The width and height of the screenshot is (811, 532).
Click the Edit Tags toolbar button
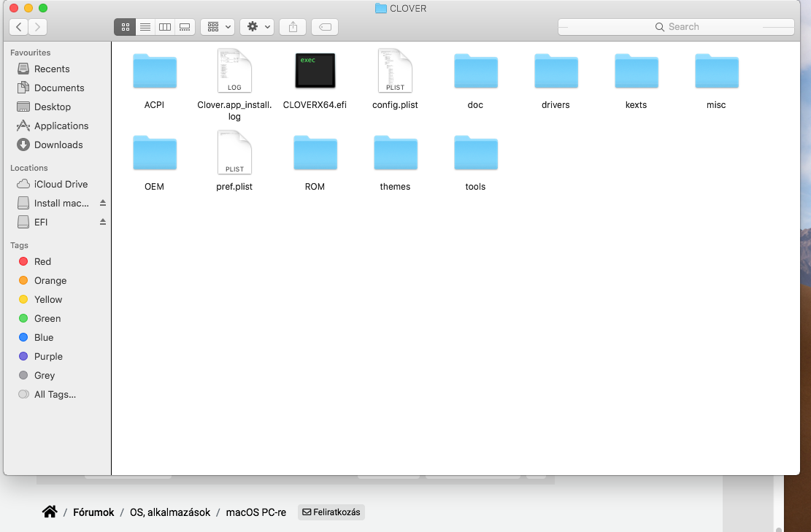pos(325,27)
